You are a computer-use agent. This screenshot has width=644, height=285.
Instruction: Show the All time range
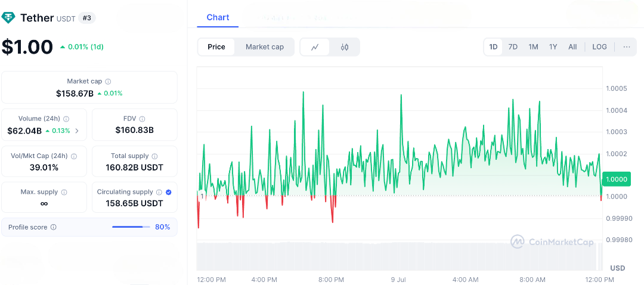(x=572, y=47)
